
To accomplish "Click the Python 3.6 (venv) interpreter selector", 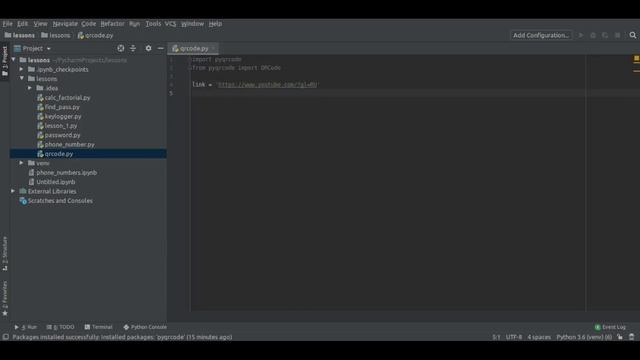I will pos(584,337).
